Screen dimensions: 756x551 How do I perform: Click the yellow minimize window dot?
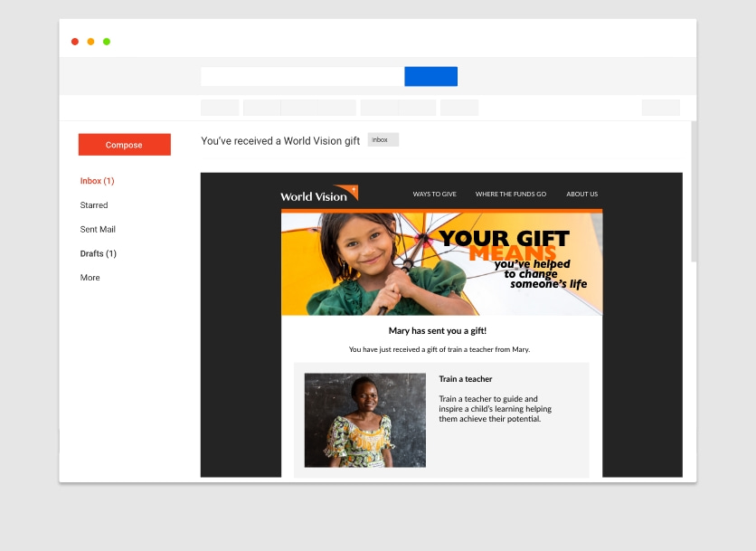[x=90, y=42]
